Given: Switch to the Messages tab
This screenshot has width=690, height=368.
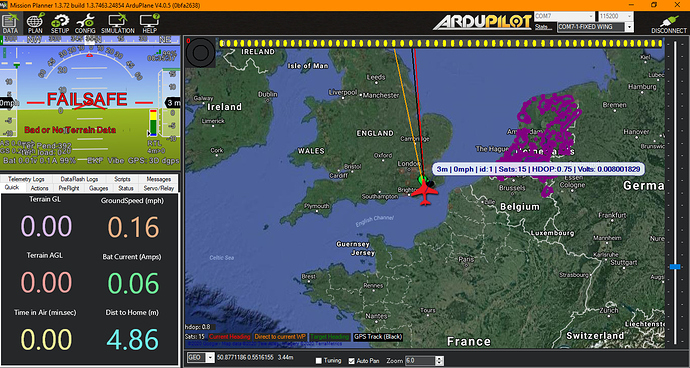Looking at the screenshot, I should coord(158,179).
